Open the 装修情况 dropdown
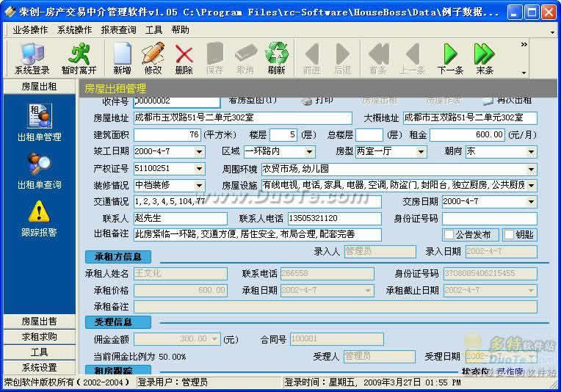 click(199, 185)
